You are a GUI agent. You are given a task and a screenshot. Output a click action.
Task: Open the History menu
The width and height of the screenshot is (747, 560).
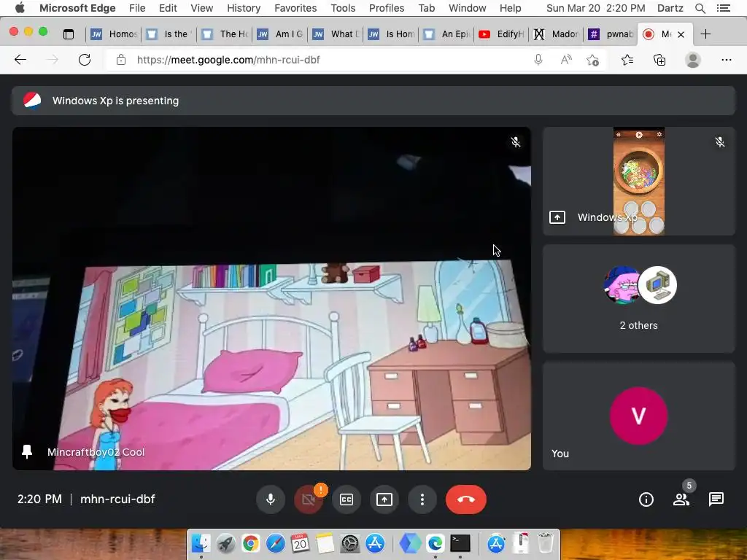coord(244,8)
